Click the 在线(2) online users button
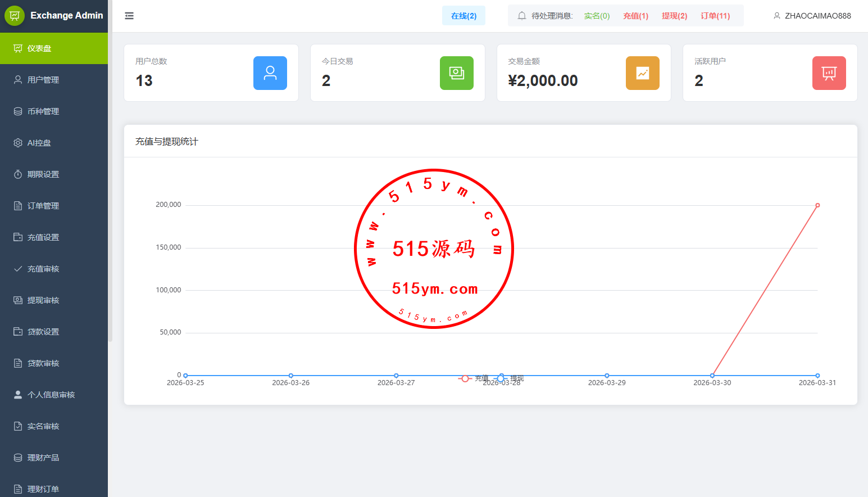 (x=463, y=16)
